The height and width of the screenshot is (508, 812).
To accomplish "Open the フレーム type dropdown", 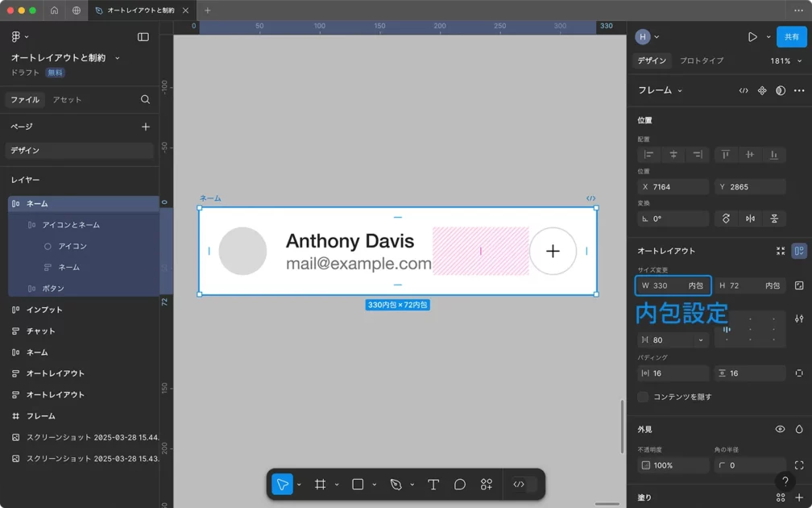I will coord(661,91).
